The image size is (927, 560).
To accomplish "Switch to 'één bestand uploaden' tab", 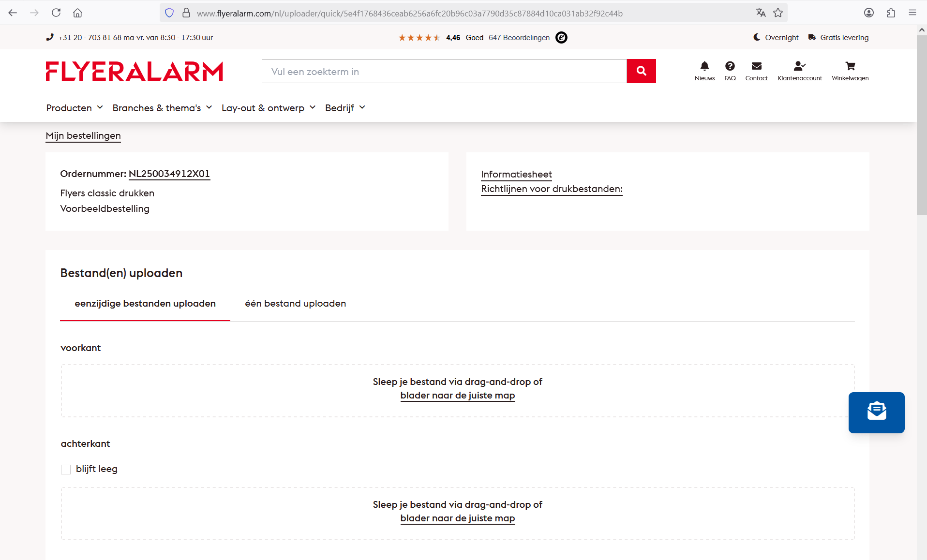I will [x=295, y=304].
